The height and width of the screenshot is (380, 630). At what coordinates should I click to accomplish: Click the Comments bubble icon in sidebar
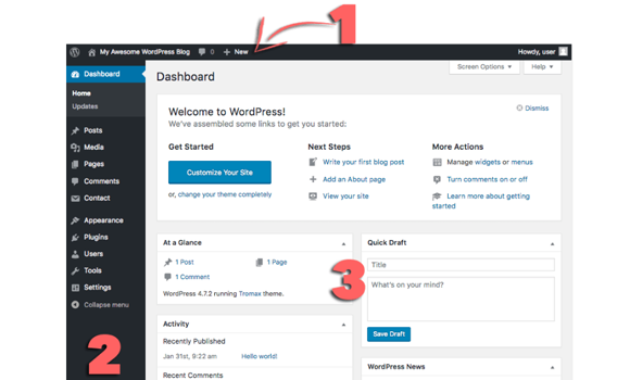coord(75,181)
